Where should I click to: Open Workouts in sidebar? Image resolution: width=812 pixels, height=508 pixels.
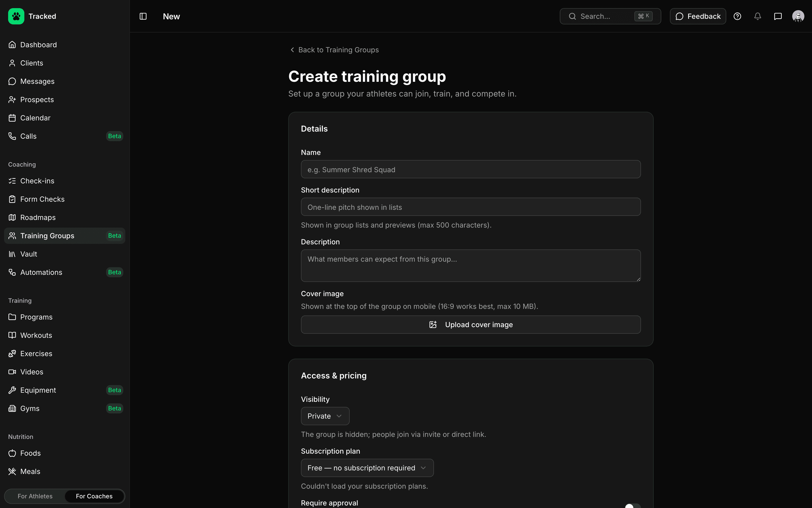pos(64,335)
